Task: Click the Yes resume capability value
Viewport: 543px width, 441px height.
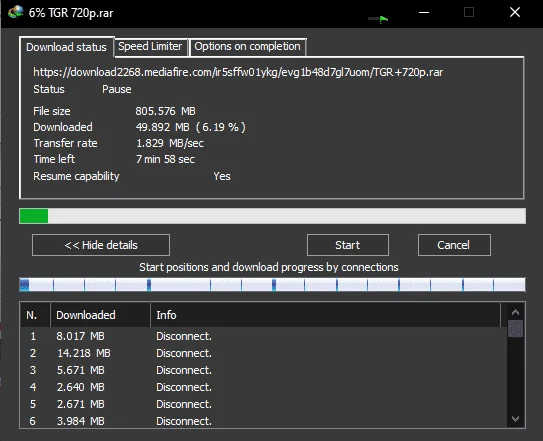Action: click(222, 176)
